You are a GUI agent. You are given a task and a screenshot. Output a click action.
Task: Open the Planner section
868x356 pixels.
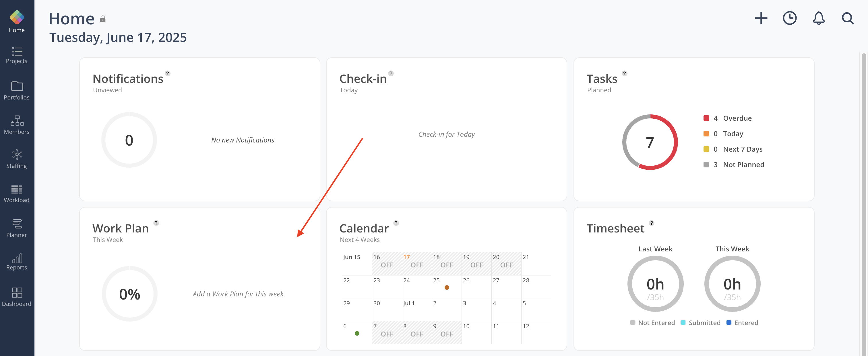(x=17, y=228)
